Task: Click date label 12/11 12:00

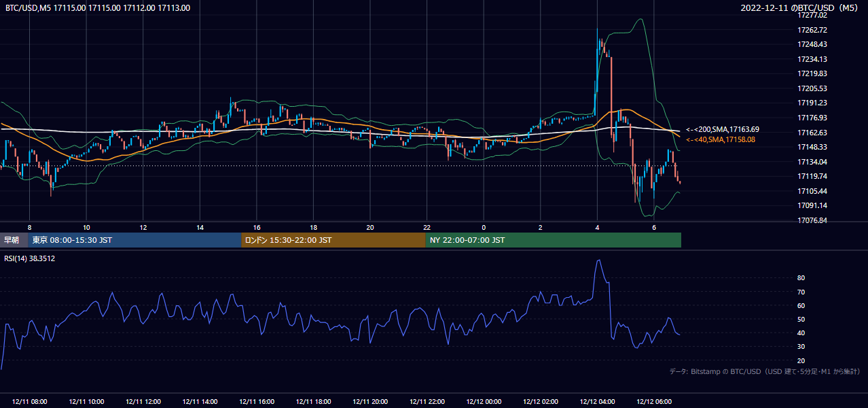Action: pos(143,401)
